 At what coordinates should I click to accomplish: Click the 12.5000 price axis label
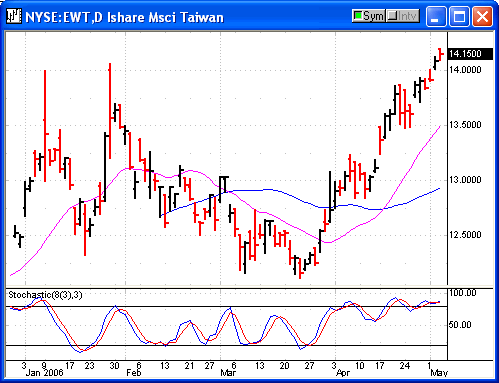click(465, 235)
